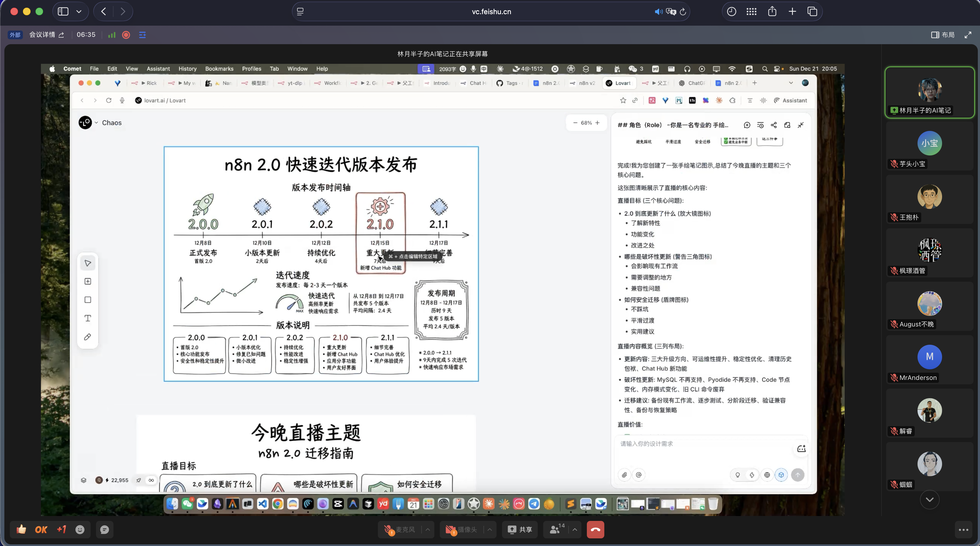Open the Bookmarks menu in the menu bar
Screen dimensions: 980x546
coord(219,69)
